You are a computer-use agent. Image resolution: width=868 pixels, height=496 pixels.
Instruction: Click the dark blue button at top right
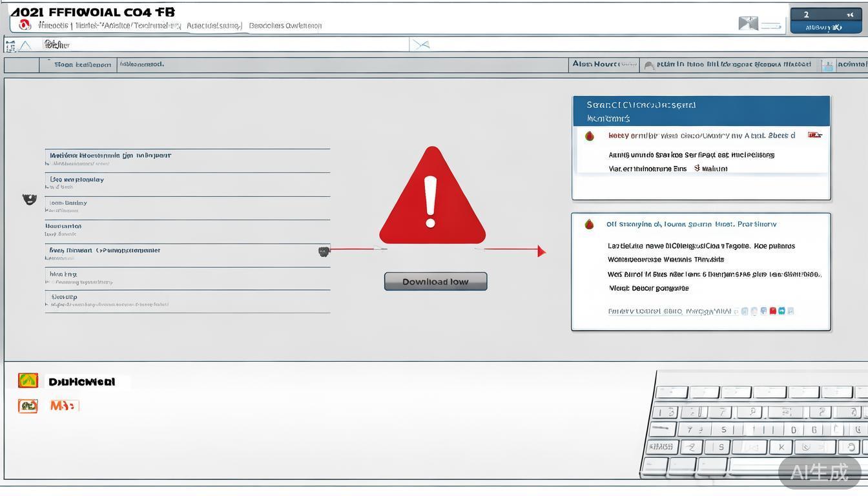(x=825, y=21)
